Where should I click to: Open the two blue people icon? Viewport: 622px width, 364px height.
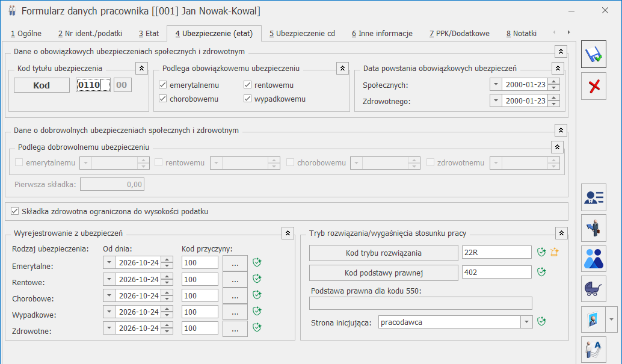594,259
